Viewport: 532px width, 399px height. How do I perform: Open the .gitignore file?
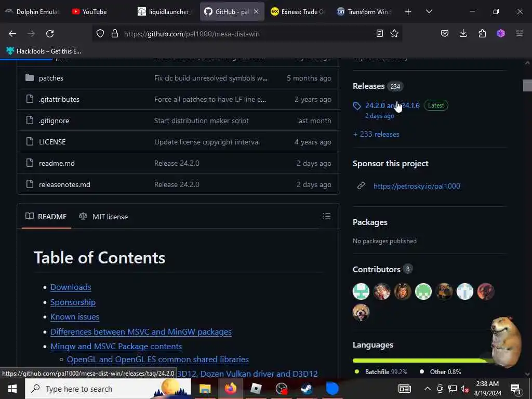54,121
